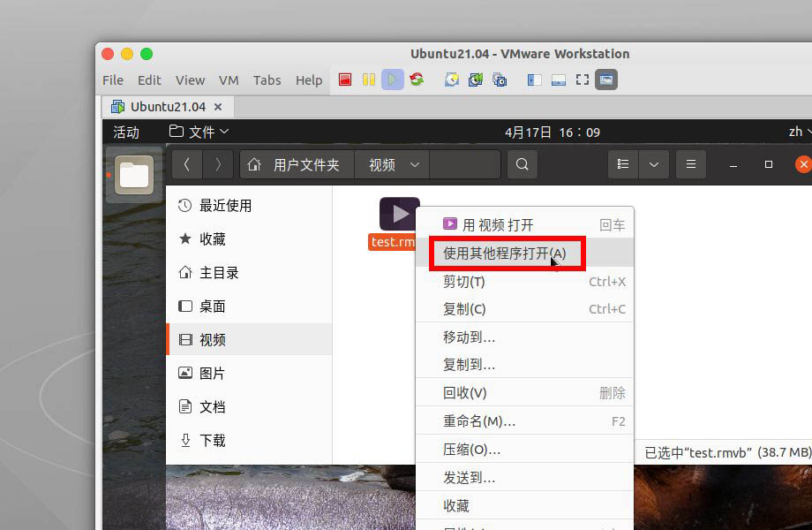
Task: Expand the view options chevron
Action: [654, 163]
